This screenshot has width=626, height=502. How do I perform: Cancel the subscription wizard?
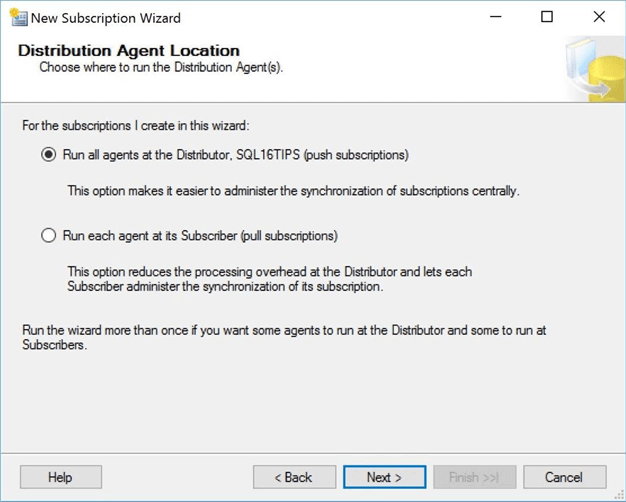coord(564,477)
